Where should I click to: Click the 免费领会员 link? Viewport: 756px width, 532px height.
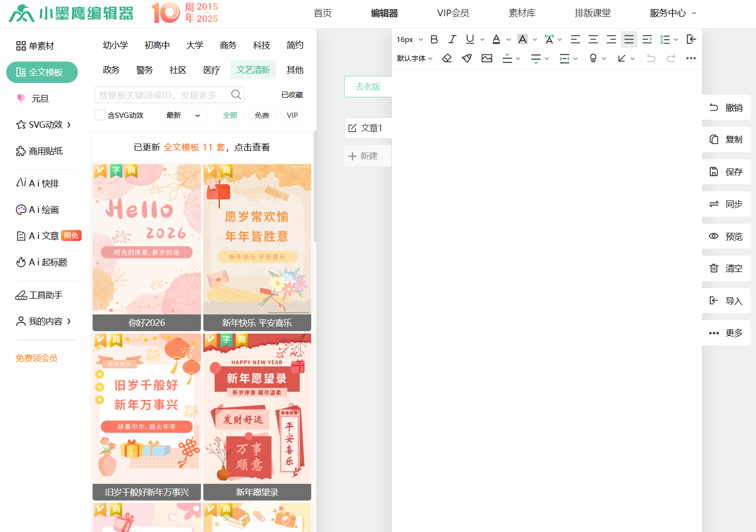pos(36,358)
